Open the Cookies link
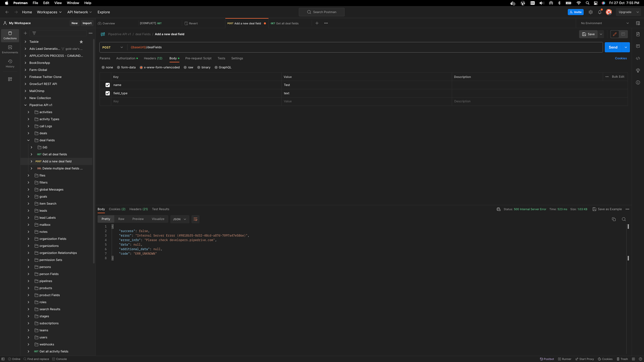 pos(621,58)
